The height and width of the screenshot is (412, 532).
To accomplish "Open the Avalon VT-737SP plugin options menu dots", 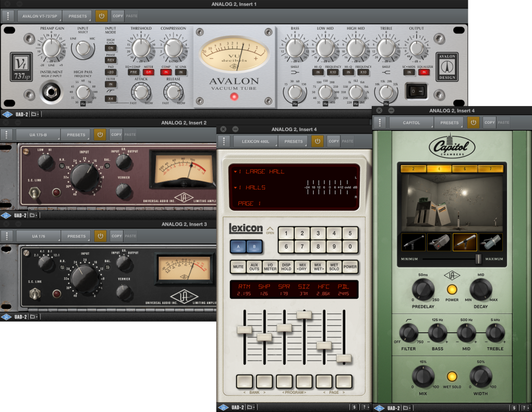I will [8, 16].
